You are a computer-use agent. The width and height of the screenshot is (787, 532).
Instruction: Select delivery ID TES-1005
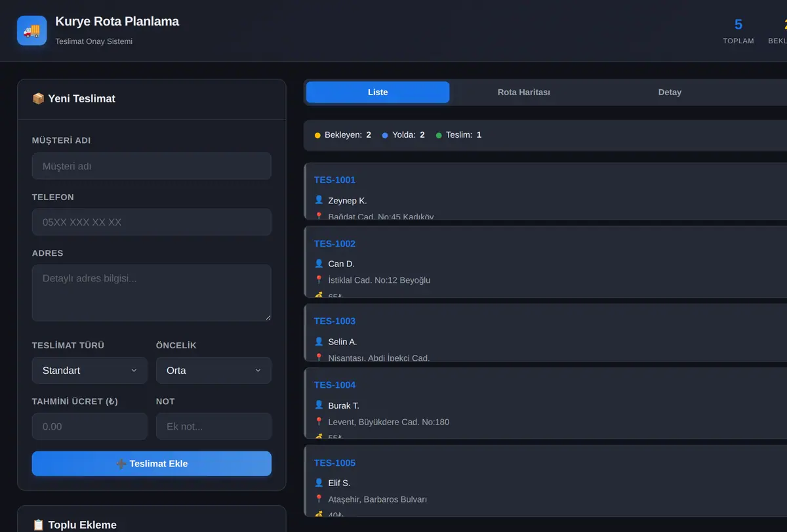coord(334,463)
